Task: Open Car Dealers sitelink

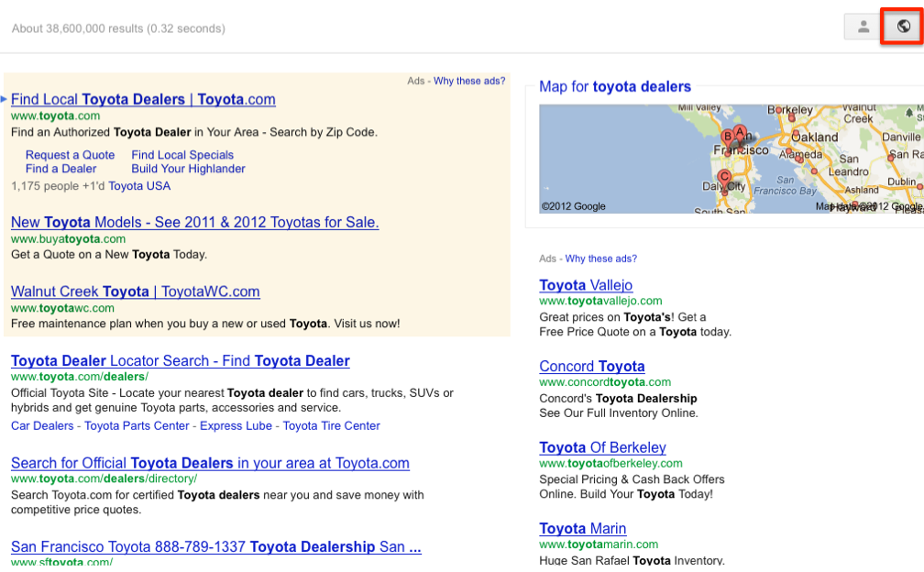Action: point(42,426)
